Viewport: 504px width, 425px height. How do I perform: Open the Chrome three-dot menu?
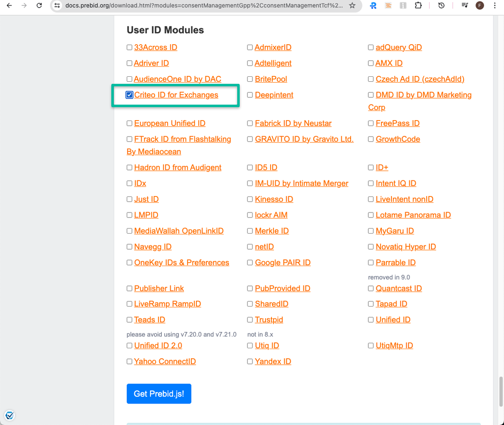tap(495, 5)
